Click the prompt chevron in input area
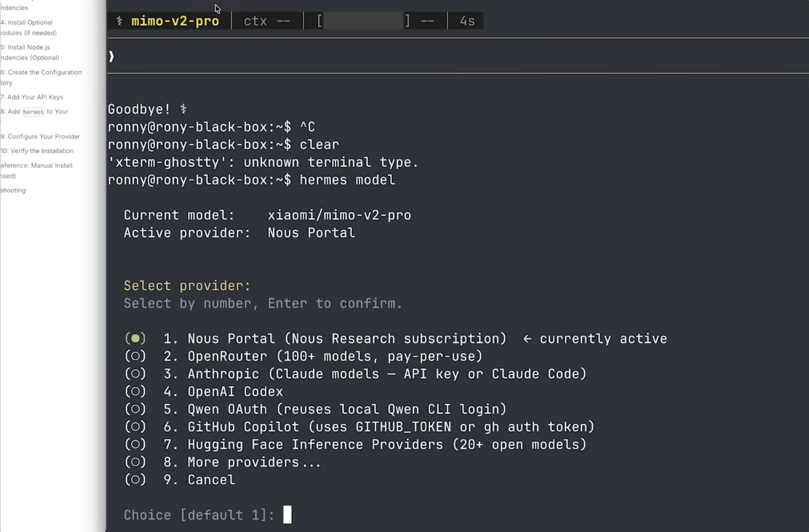The image size is (809, 532). click(111, 57)
